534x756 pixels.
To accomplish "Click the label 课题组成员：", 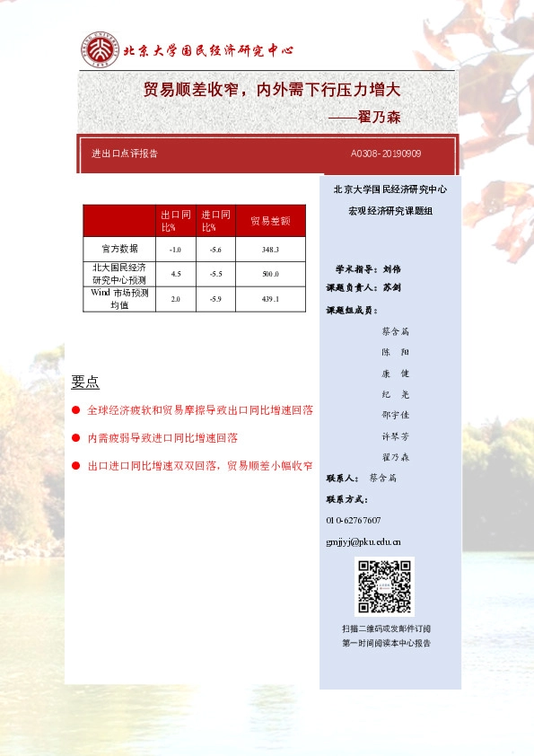I will click(x=353, y=311).
